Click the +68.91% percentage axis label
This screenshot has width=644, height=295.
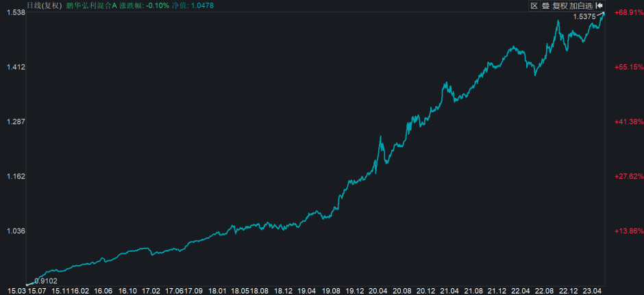(x=628, y=12)
